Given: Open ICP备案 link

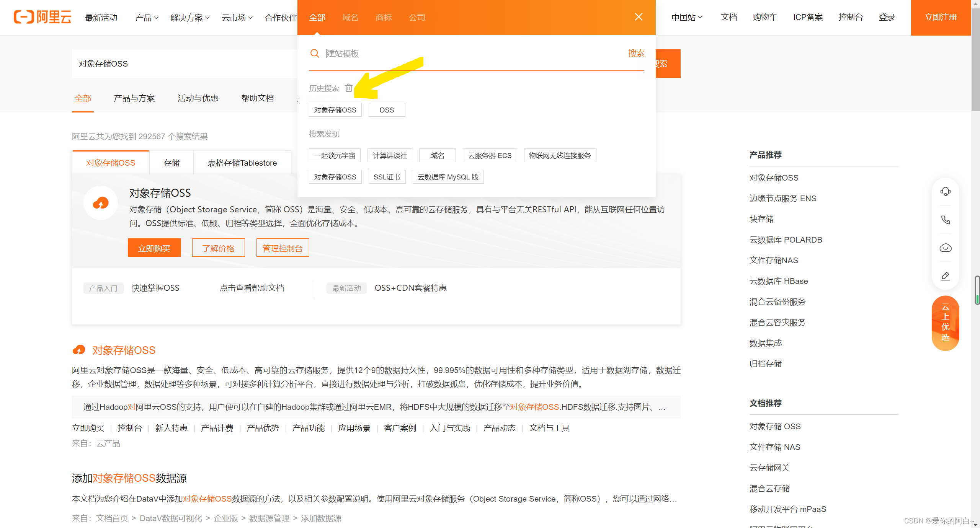Looking at the screenshot, I should (808, 17).
